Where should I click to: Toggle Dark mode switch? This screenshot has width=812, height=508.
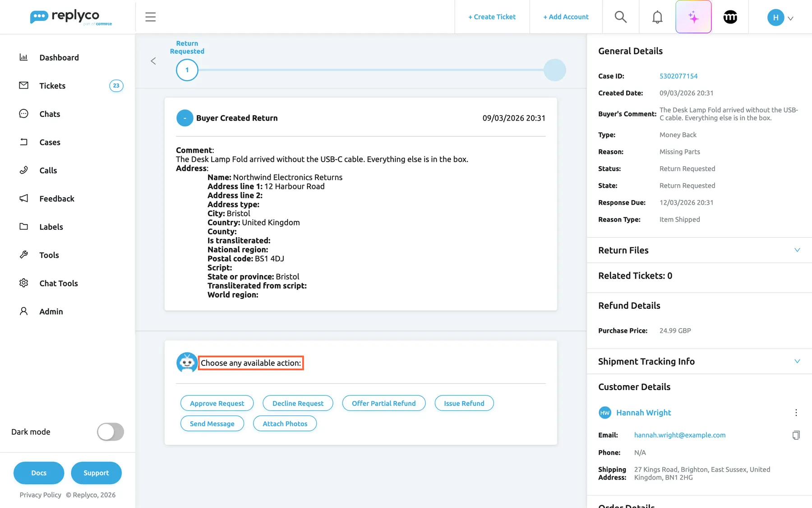click(111, 432)
